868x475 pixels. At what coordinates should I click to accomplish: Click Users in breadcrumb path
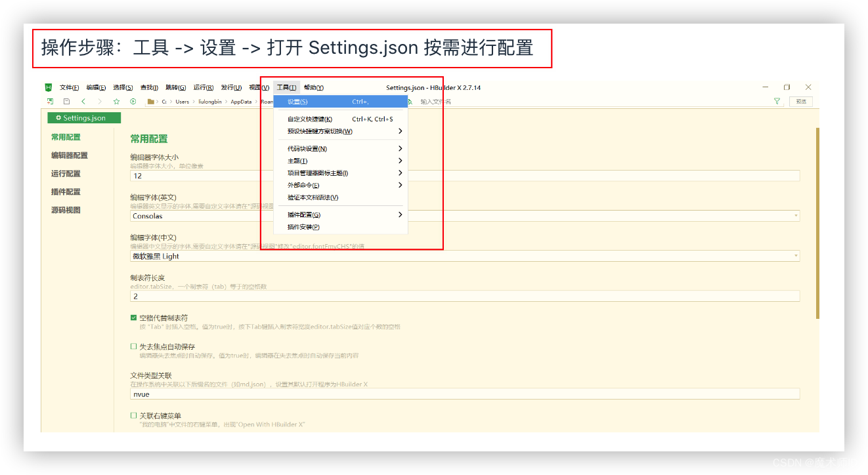pyautogui.click(x=182, y=102)
